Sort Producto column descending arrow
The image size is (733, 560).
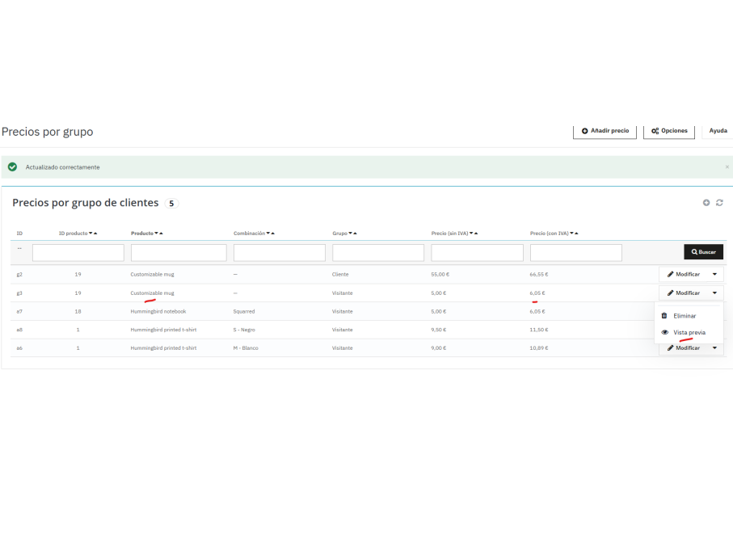pyautogui.click(x=156, y=234)
